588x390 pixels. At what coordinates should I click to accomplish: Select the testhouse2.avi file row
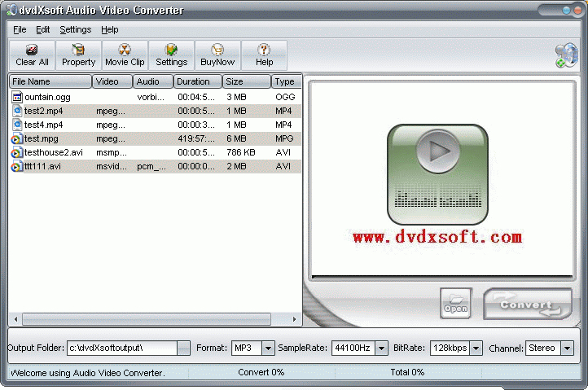156,152
